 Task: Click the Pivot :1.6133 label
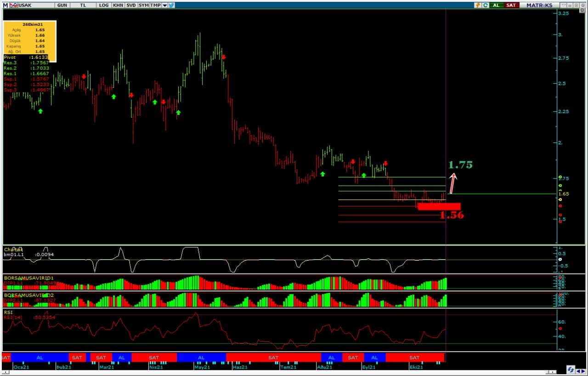[26, 57]
